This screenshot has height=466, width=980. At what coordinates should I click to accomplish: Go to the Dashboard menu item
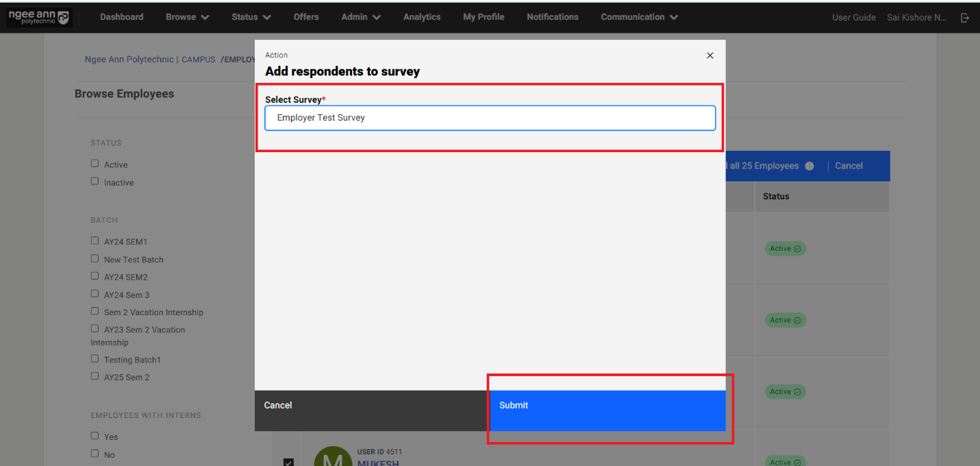[121, 17]
